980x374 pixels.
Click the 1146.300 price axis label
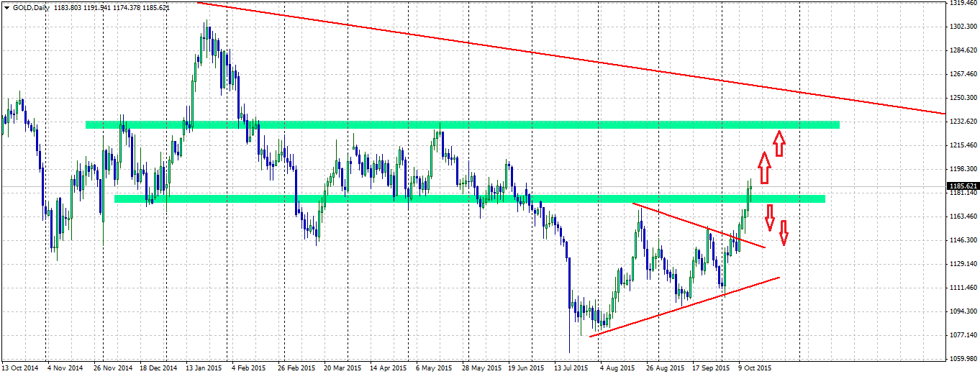coord(964,240)
